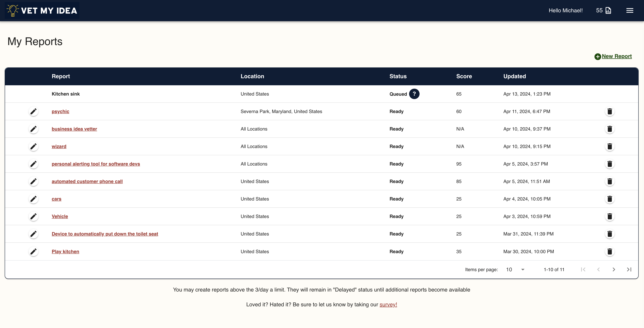This screenshot has height=328, width=644.
Task: Click the Updated column header
Action: point(514,76)
